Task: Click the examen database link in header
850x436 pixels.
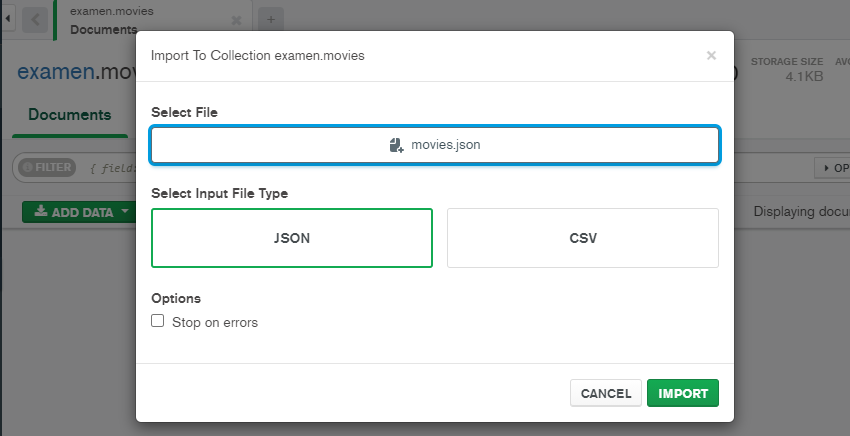Action: click(x=56, y=72)
